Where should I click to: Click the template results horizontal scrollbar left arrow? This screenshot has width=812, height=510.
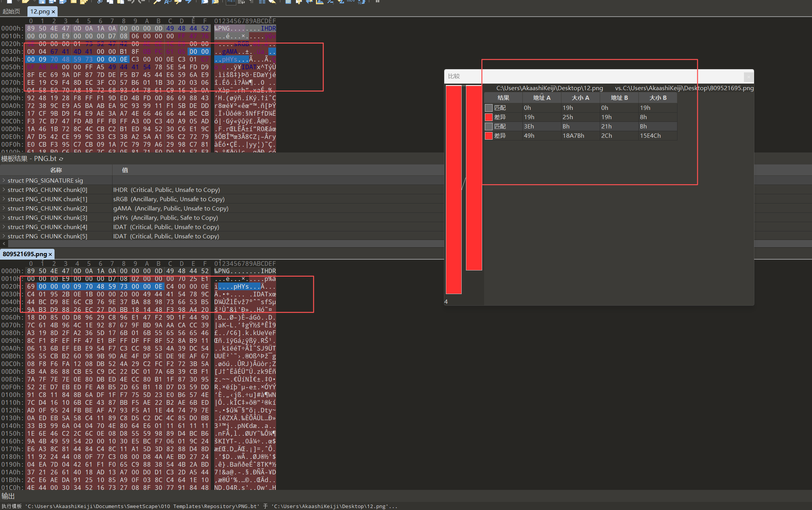pyautogui.click(x=4, y=244)
